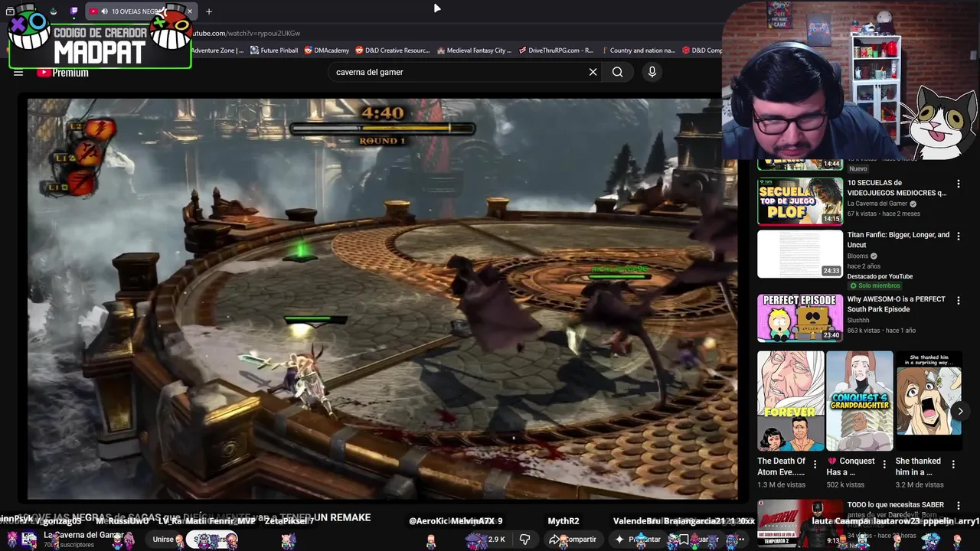
Task: Run the search with the magnifier button
Action: point(617,72)
